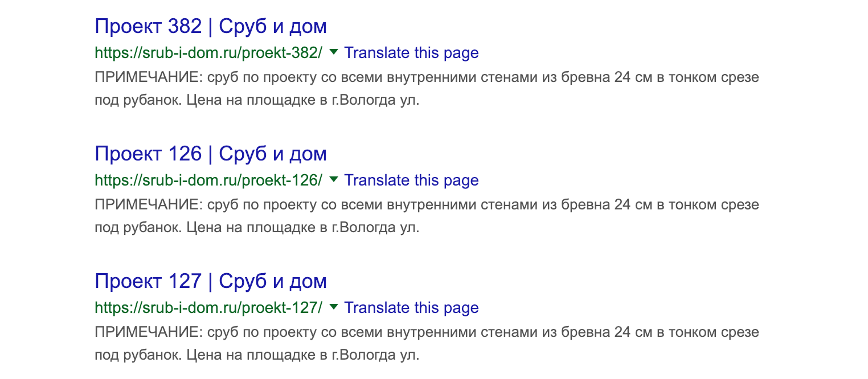Open the Проект 382 search result title

coord(210,26)
